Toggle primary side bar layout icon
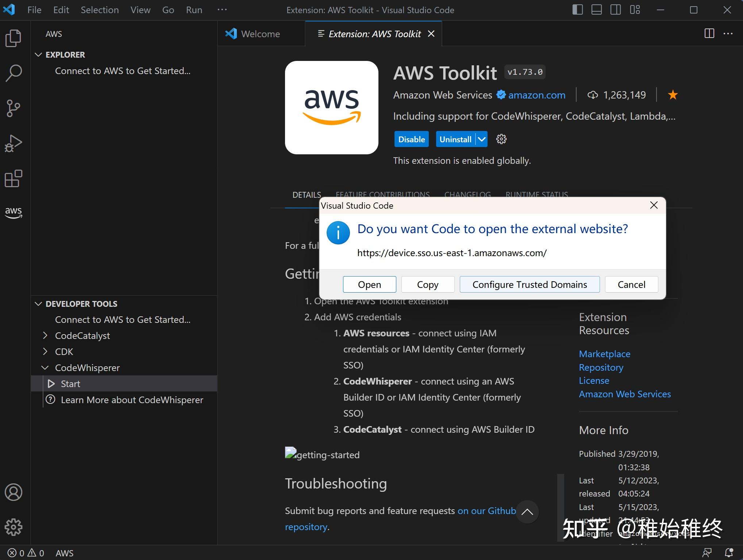 [577, 10]
